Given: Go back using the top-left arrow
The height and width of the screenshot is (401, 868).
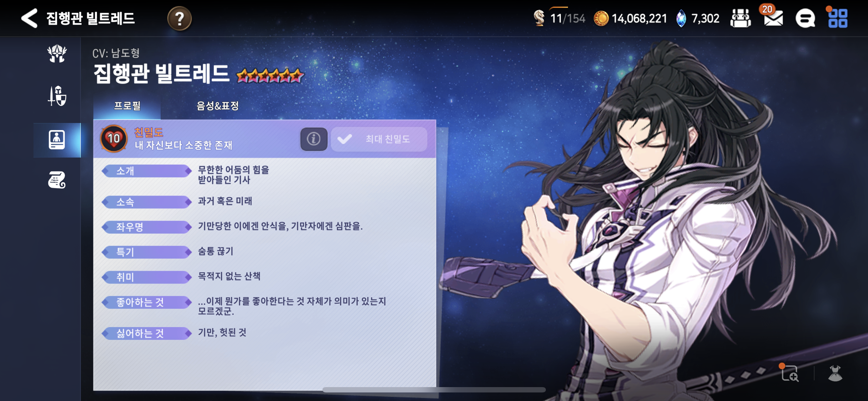Looking at the screenshot, I should click(29, 18).
